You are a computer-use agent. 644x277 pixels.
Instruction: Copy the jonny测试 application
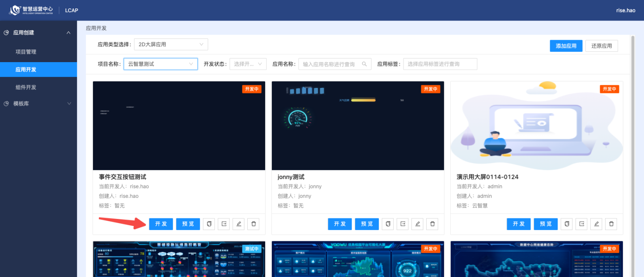pos(388,224)
